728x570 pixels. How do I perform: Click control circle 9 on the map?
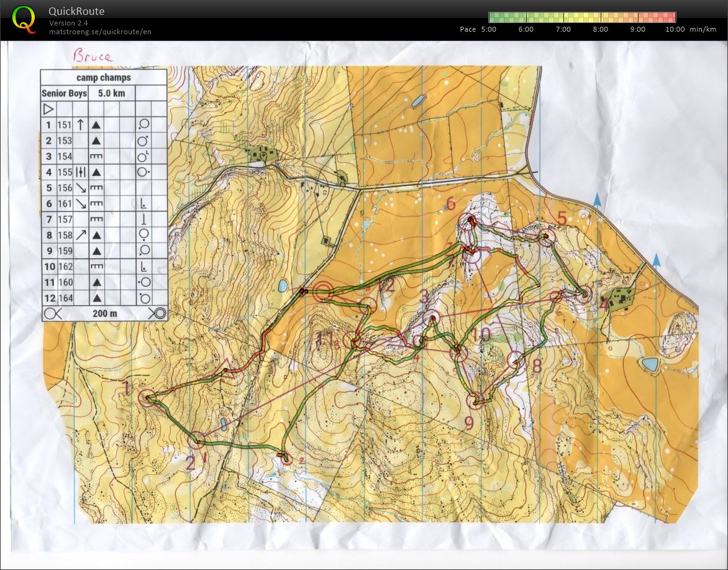tap(477, 401)
